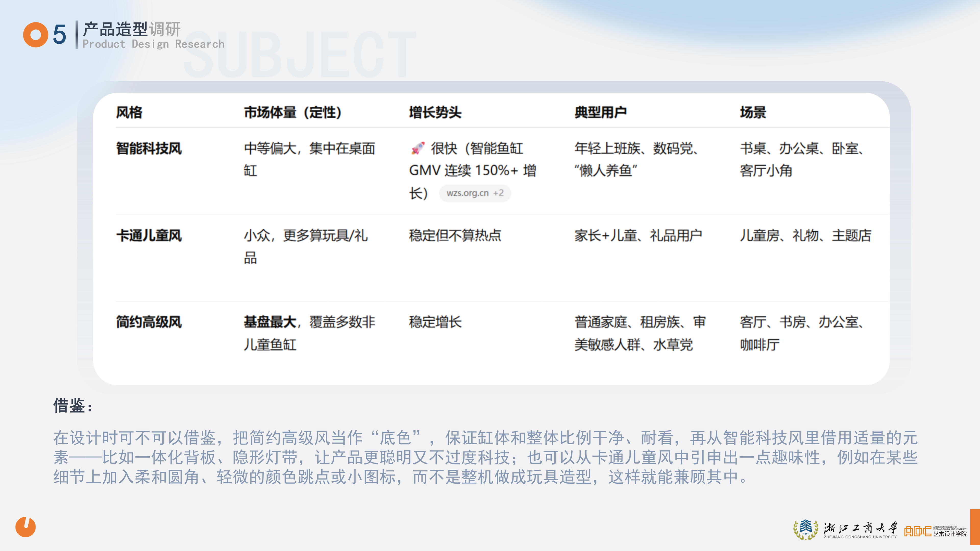
Task: Click the 场景 column header
Action: [753, 112]
